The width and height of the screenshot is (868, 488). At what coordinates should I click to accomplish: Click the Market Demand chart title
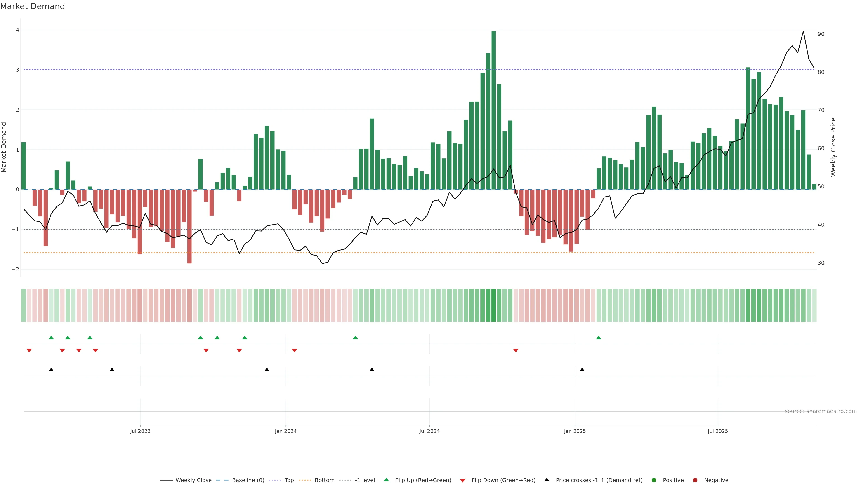click(x=32, y=6)
